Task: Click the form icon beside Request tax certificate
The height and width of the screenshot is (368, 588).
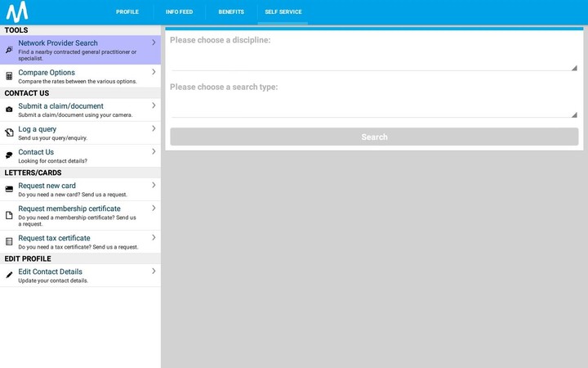Action: (x=9, y=241)
